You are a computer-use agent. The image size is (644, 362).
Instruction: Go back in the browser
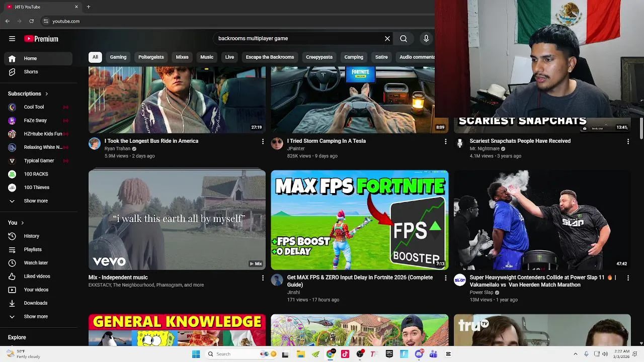click(x=7, y=21)
